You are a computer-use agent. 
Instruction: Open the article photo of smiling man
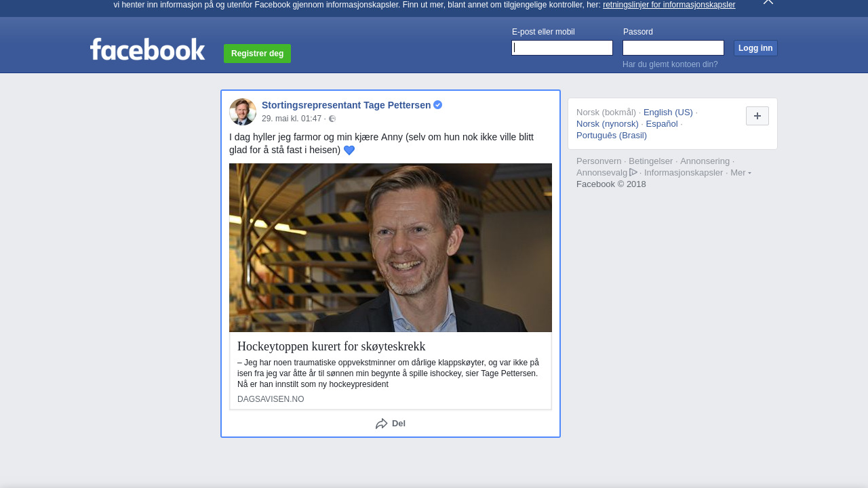391,247
